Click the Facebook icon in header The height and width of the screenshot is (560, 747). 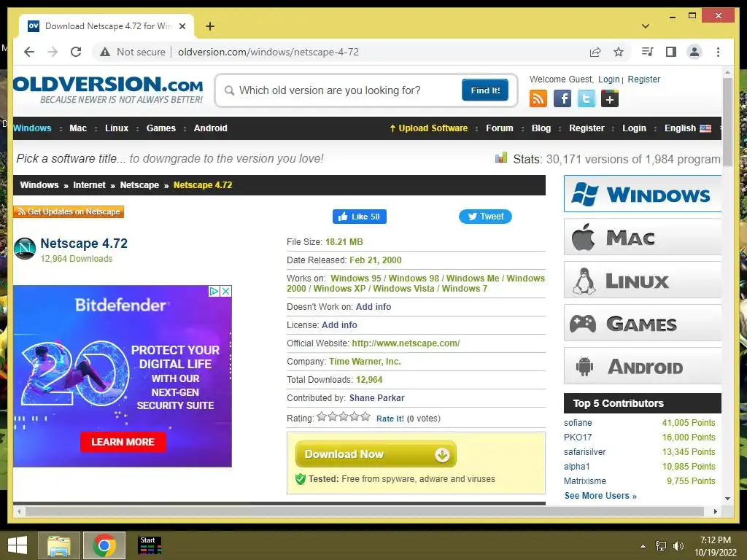(x=562, y=98)
